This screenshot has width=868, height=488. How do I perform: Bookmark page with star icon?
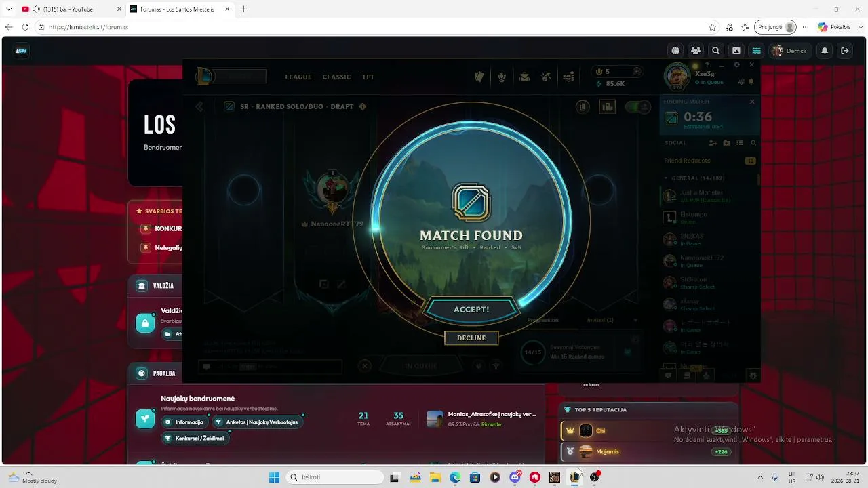pyautogui.click(x=712, y=27)
